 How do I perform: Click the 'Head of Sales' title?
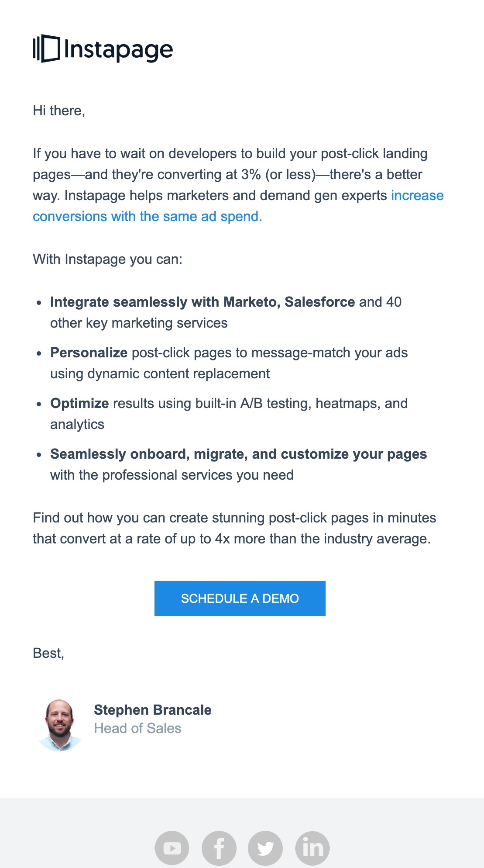pos(137,728)
